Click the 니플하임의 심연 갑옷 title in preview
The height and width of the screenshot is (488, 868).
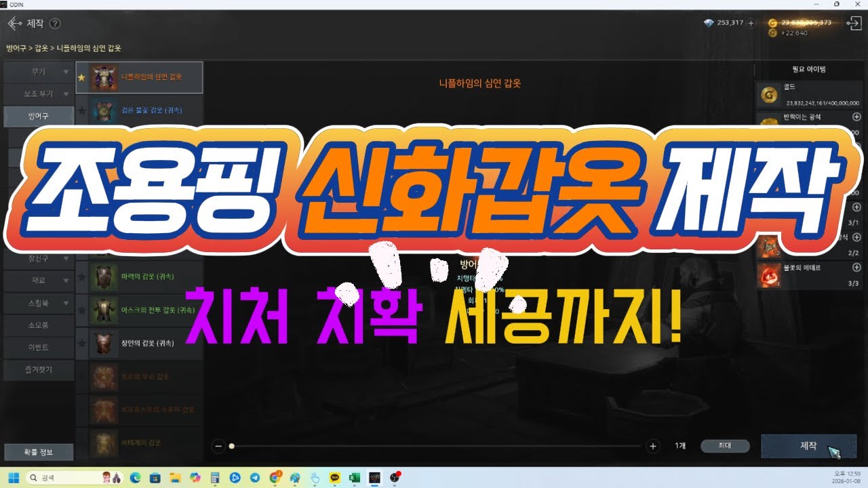click(480, 84)
